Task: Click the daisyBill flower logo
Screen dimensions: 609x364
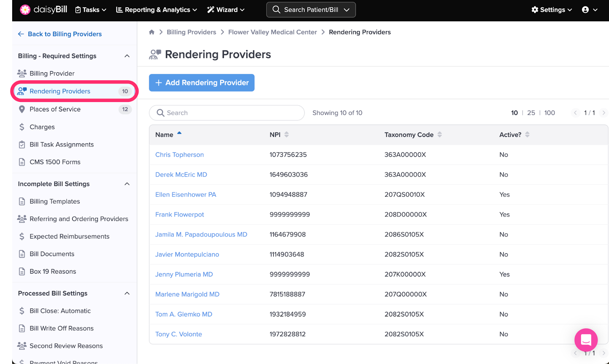Action: coord(25,10)
